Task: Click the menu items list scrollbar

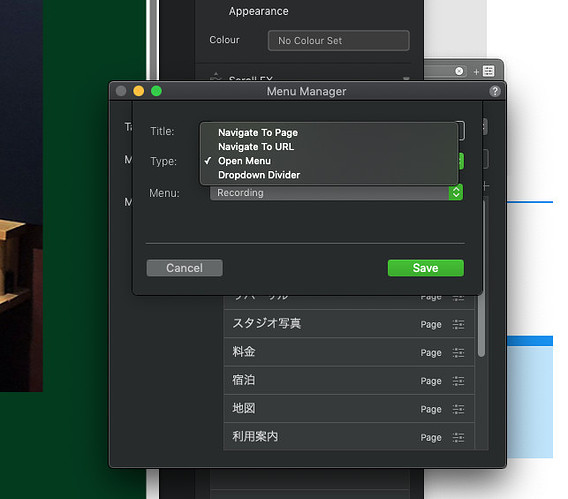Action: pos(481,279)
